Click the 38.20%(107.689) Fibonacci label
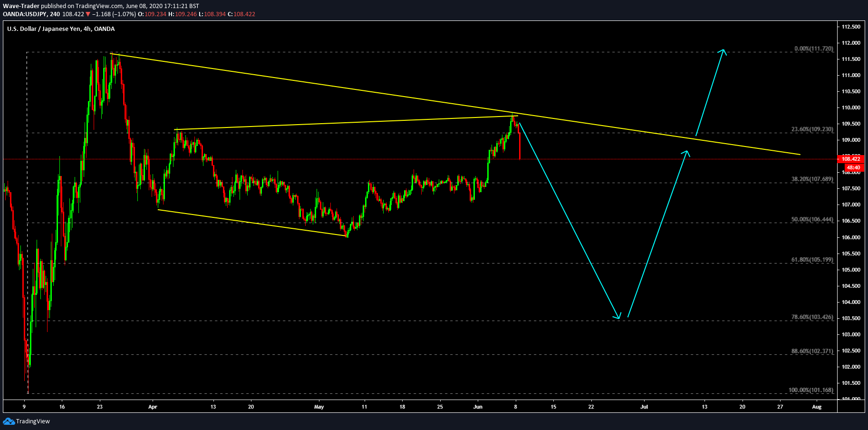 [x=812, y=179]
